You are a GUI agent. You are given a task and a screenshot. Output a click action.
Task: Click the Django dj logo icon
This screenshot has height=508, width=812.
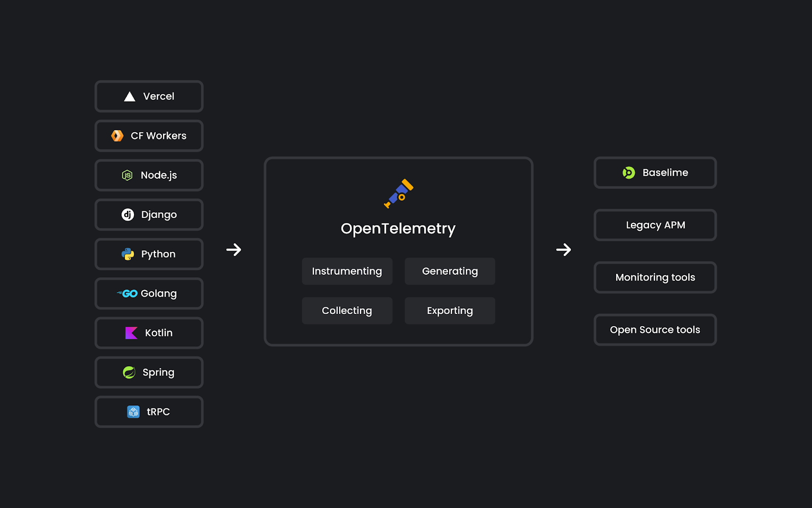tap(127, 215)
